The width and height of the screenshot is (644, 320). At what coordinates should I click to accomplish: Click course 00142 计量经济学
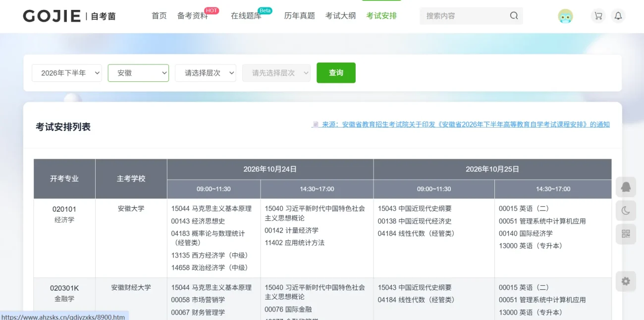click(x=291, y=230)
